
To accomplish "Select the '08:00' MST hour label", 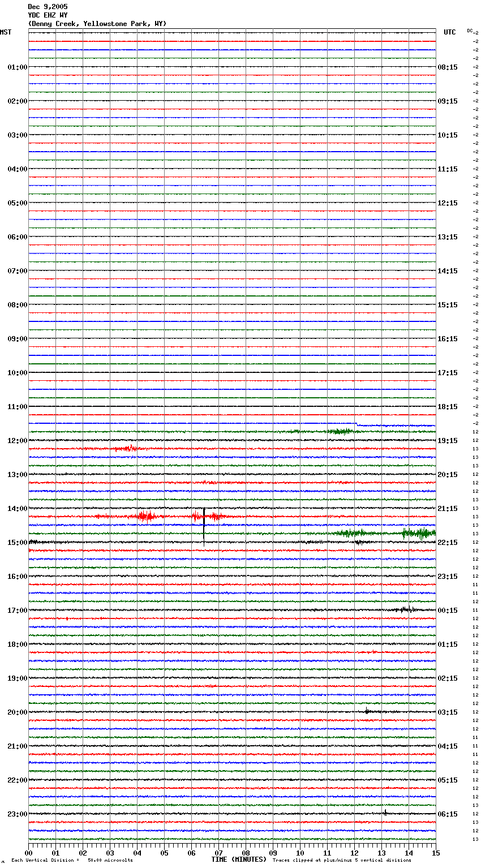I will [18, 305].
